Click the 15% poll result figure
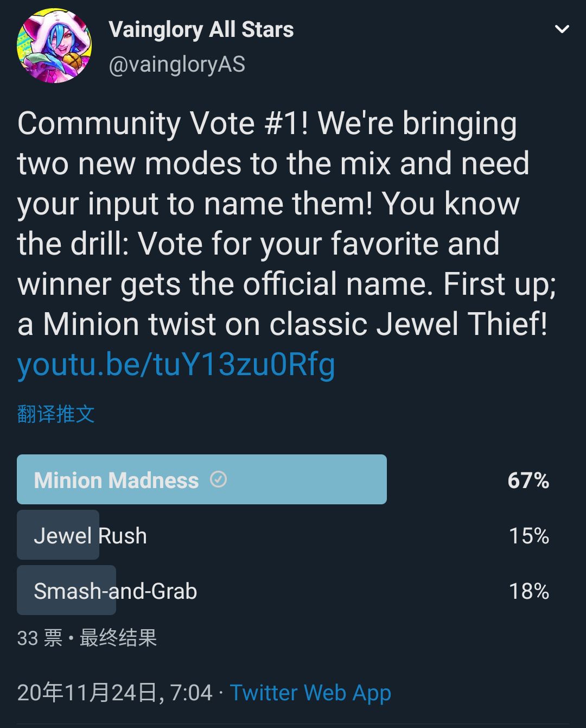Screen dimensions: 586x728 [x=528, y=536]
